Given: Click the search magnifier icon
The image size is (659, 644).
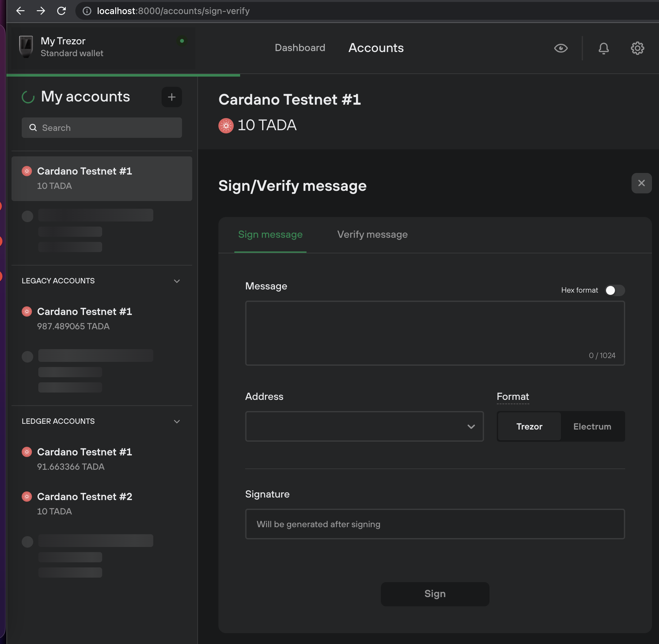Looking at the screenshot, I should [x=33, y=128].
